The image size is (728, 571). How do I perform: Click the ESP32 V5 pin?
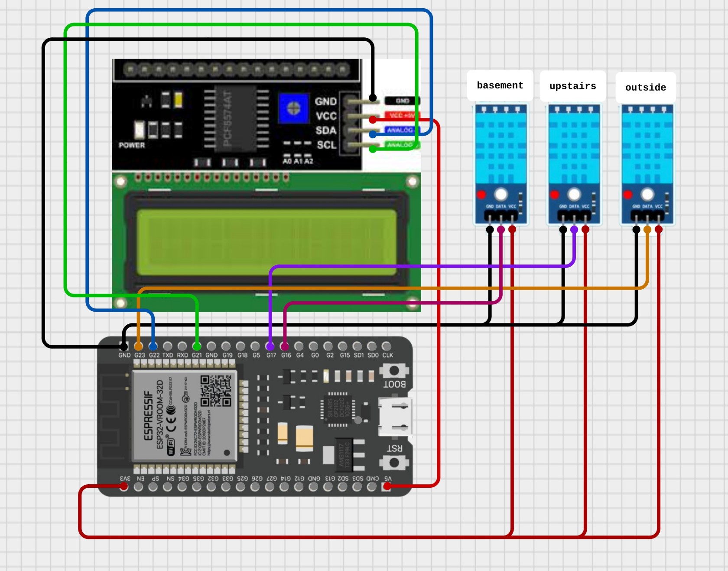point(387,486)
